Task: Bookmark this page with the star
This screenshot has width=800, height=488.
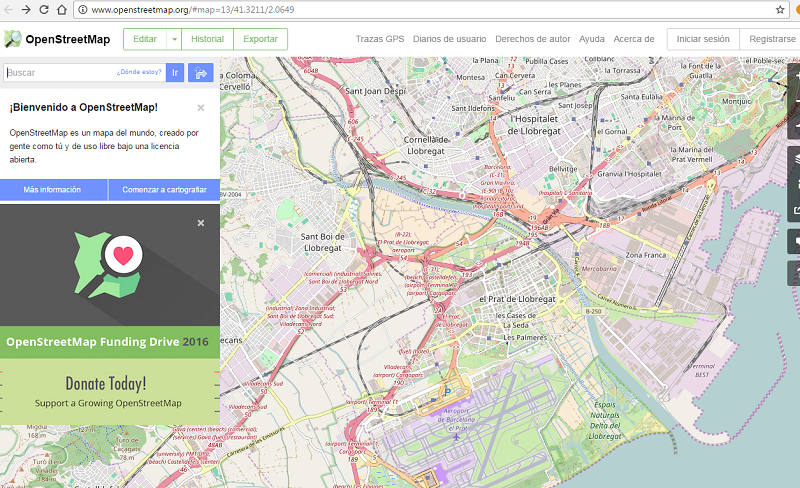Action: pos(779,9)
